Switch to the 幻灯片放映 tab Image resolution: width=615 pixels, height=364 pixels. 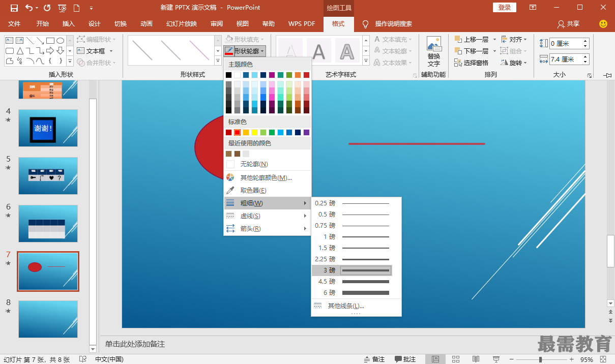pos(182,24)
